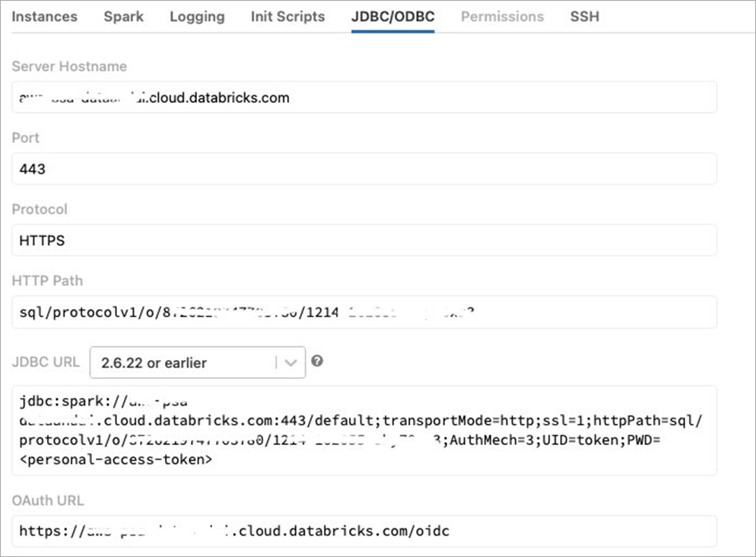The width and height of the screenshot is (756, 557).
Task: Switch to the SSH tab
Action: (585, 17)
